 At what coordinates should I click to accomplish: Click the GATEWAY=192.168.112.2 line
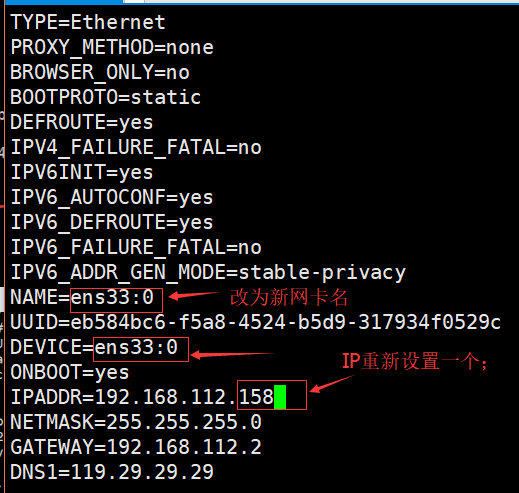pos(136,447)
